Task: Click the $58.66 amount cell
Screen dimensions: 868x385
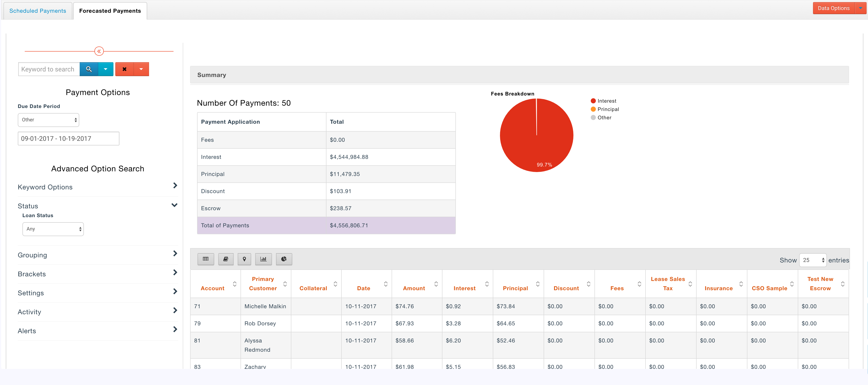Action: click(x=417, y=345)
